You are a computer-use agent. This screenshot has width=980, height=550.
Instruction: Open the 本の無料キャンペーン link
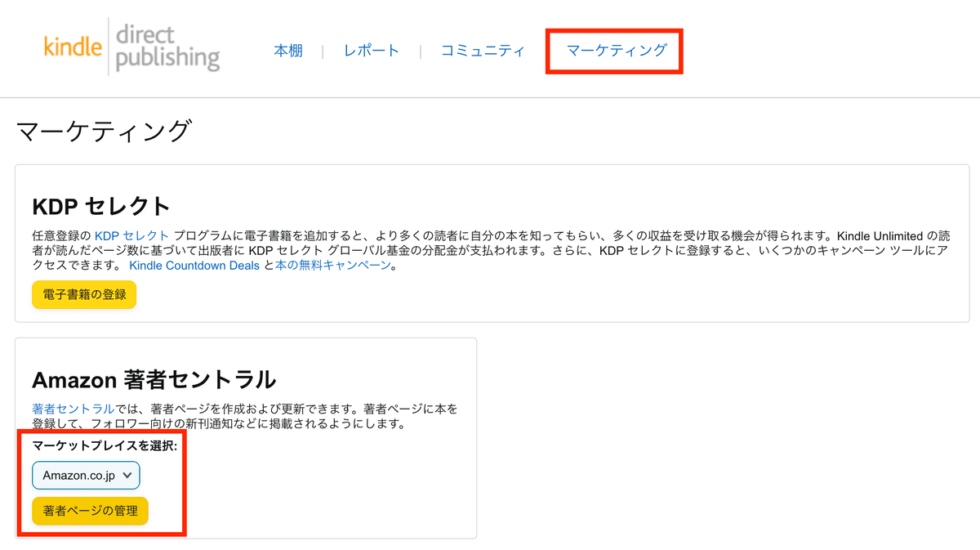pos(333,266)
